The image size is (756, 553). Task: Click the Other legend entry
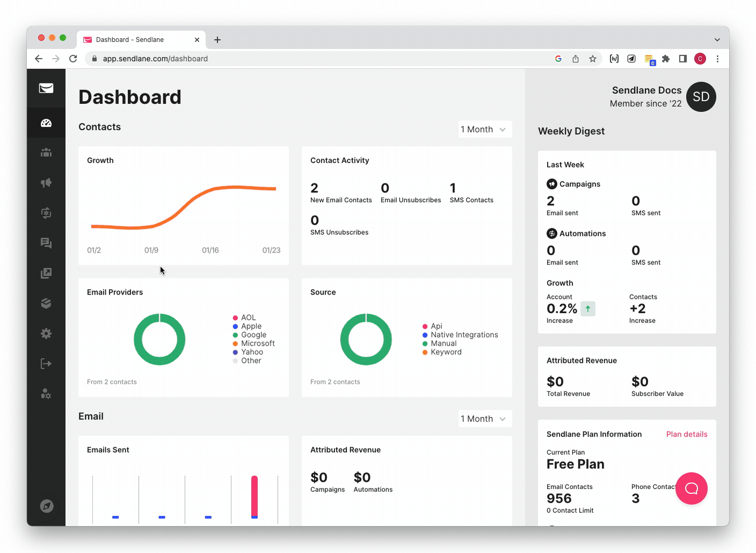(x=247, y=361)
